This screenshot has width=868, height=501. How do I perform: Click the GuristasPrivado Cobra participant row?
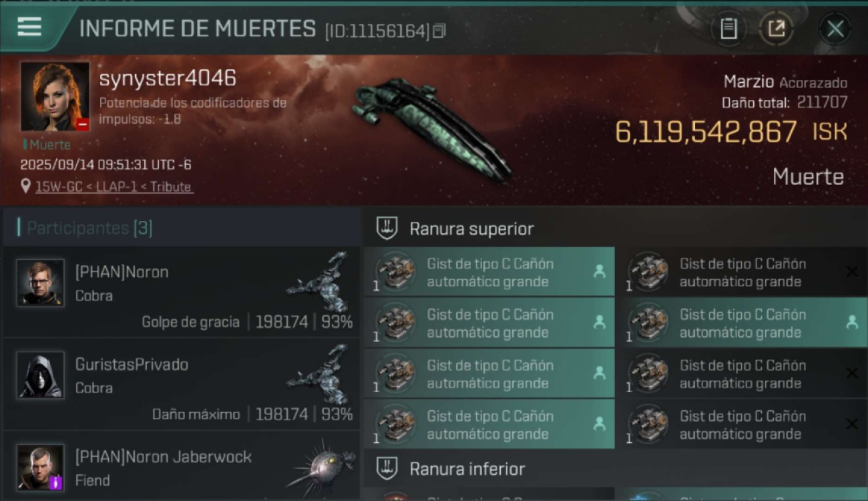click(x=182, y=385)
